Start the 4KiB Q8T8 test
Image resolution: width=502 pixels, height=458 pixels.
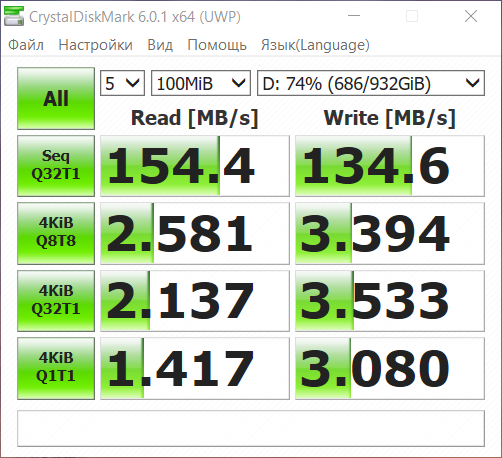[x=56, y=233]
